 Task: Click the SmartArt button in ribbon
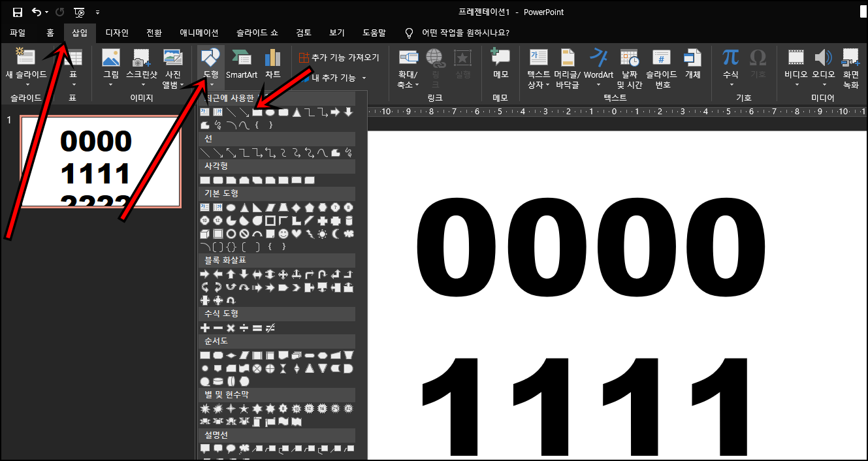click(242, 65)
